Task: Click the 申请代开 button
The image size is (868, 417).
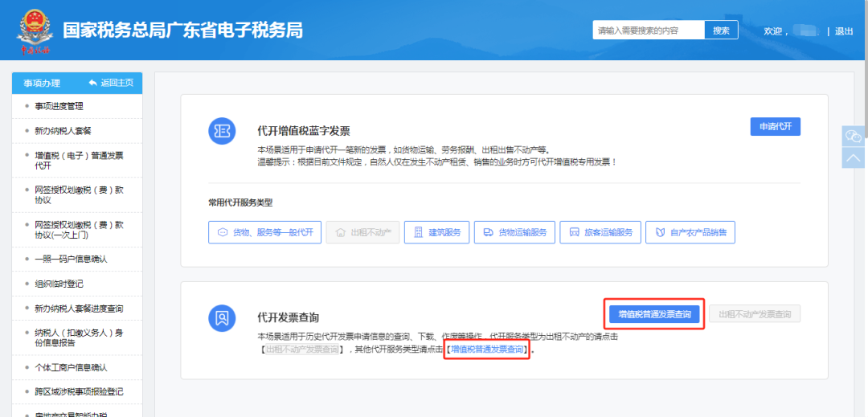Action: pyautogui.click(x=776, y=126)
